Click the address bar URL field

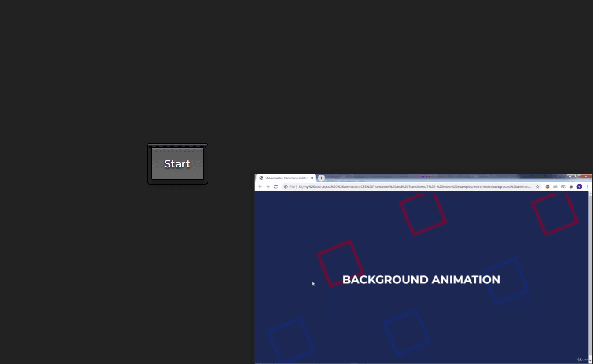click(414, 186)
